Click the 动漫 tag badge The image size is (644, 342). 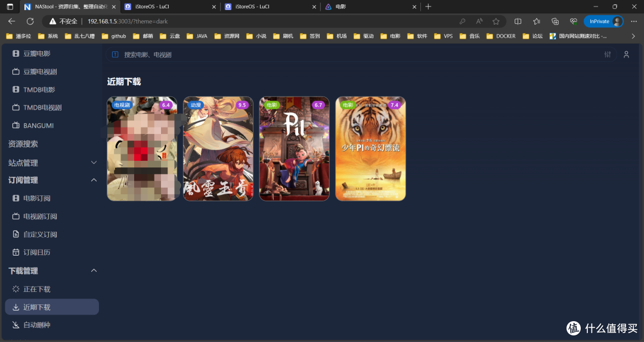coord(196,105)
